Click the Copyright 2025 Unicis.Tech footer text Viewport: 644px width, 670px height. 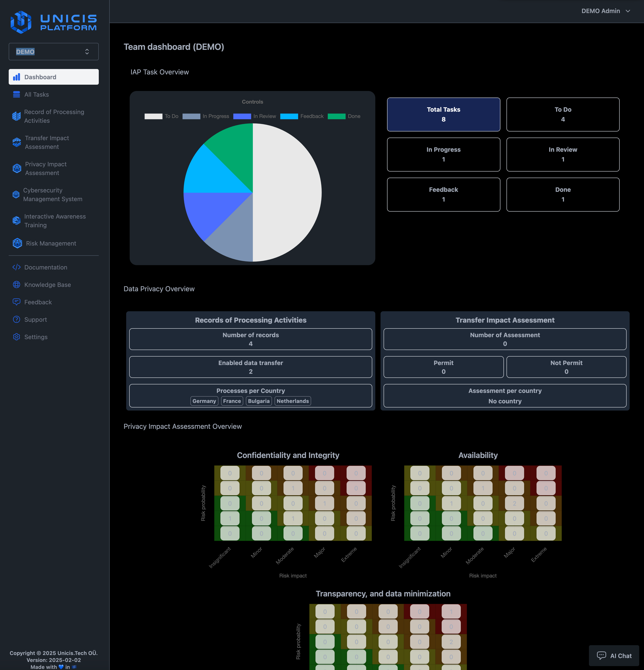[54, 653]
